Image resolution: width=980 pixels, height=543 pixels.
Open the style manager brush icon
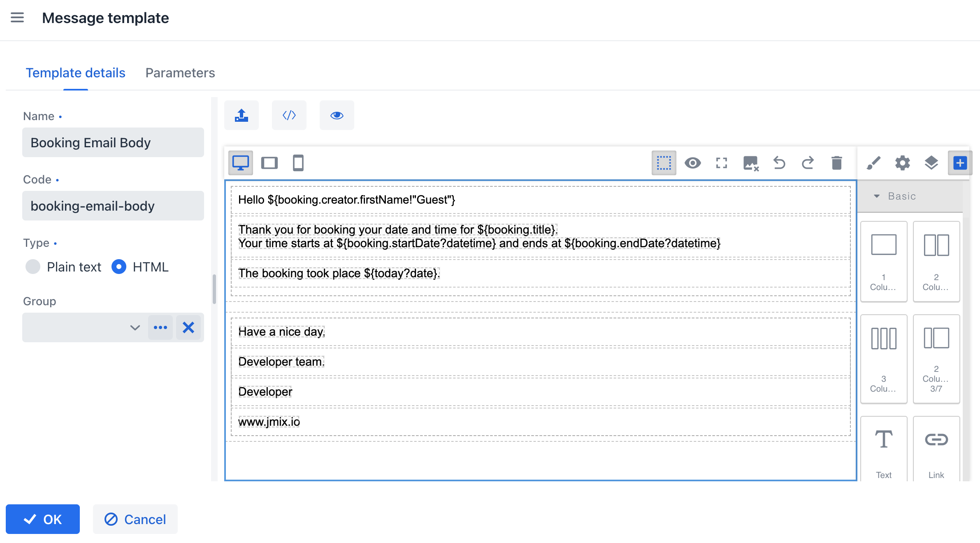(x=874, y=163)
